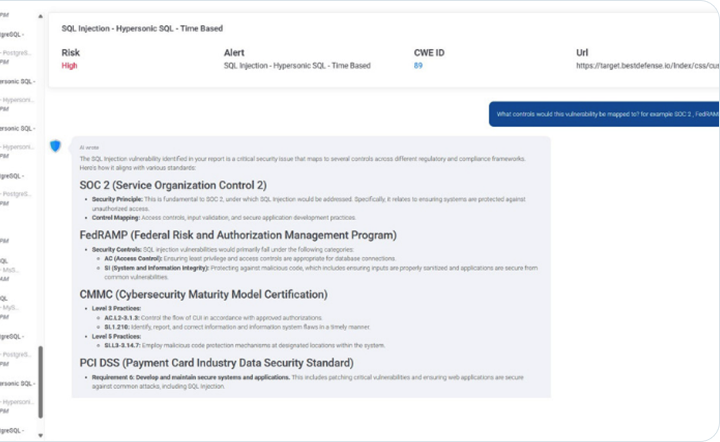
Task: Click the 'AI wrote' label
Action: pos(89,148)
